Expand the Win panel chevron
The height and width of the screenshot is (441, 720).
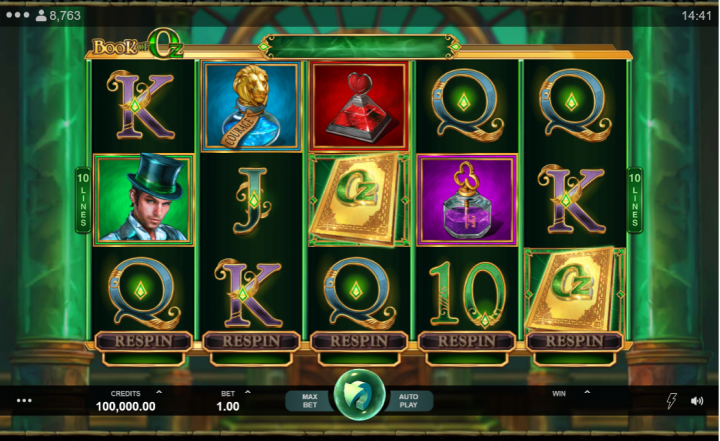pos(587,392)
